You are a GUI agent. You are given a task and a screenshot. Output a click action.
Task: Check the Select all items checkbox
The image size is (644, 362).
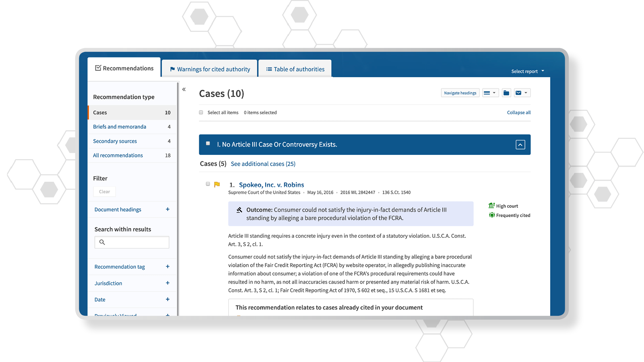(x=201, y=113)
